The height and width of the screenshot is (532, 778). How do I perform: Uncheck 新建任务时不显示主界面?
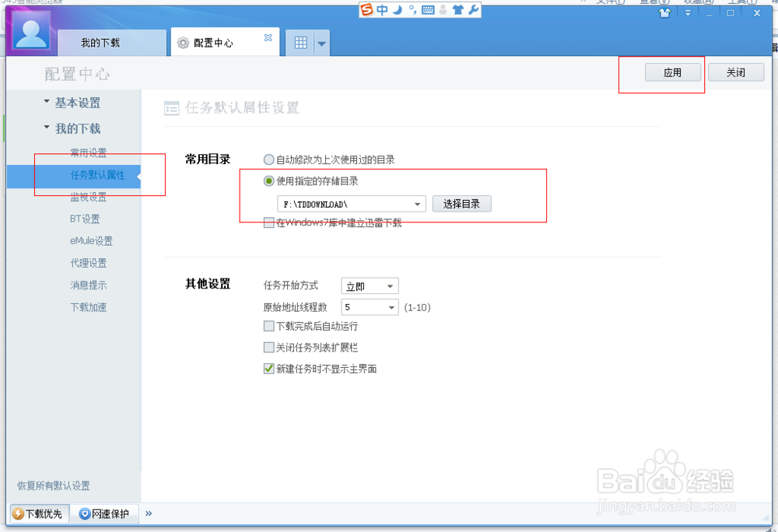click(x=268, y=368)
